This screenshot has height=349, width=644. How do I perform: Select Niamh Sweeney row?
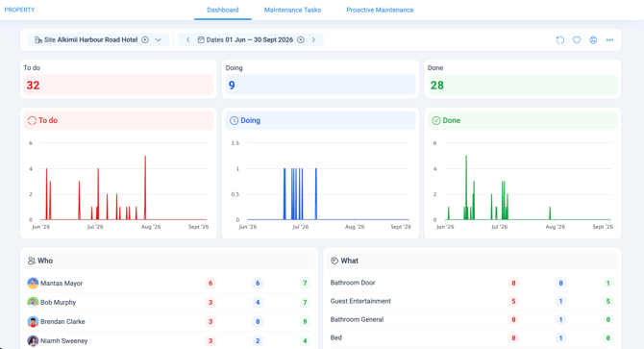[x=169, y=340]
